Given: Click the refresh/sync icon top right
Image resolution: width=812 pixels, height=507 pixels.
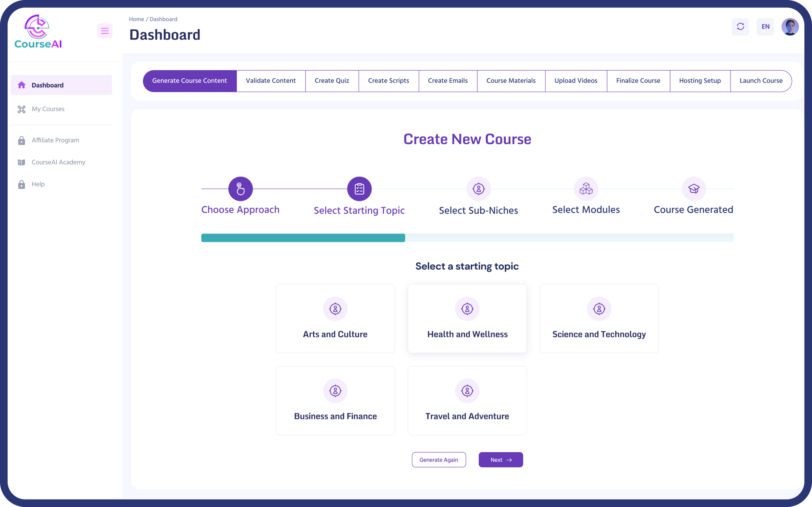Looking at the screenshot, I should click(x=740, y=26).
